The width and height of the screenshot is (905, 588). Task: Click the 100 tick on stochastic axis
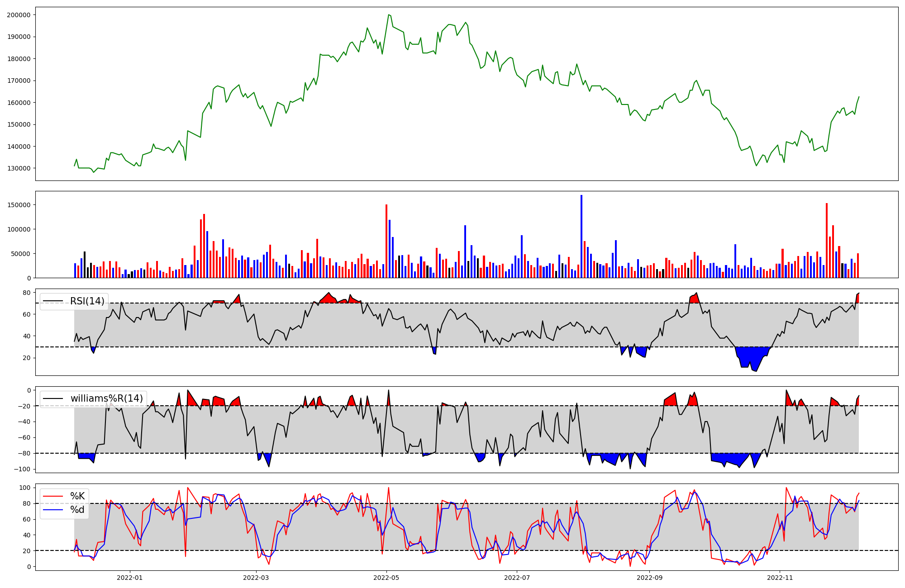(x=25, y=488)
